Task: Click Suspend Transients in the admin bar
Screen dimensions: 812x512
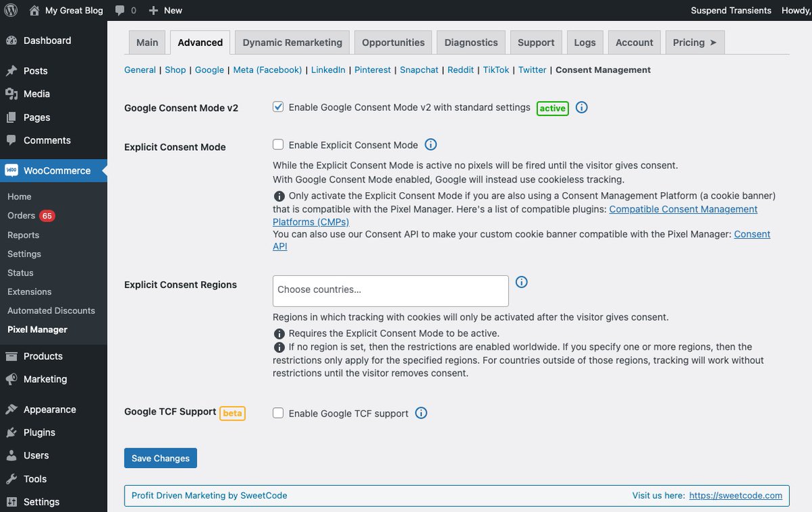Action: (x=731, y=10)
